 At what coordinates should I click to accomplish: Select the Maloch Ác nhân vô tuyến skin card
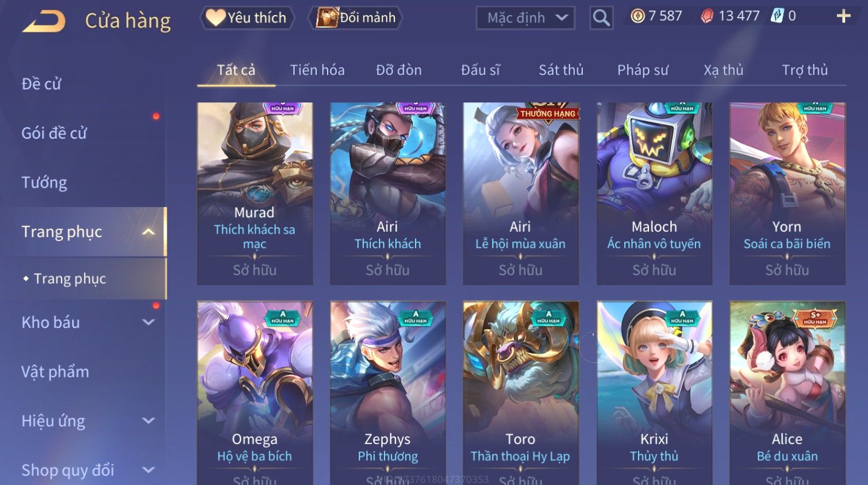pyautogui.click(x=654, y=193)
